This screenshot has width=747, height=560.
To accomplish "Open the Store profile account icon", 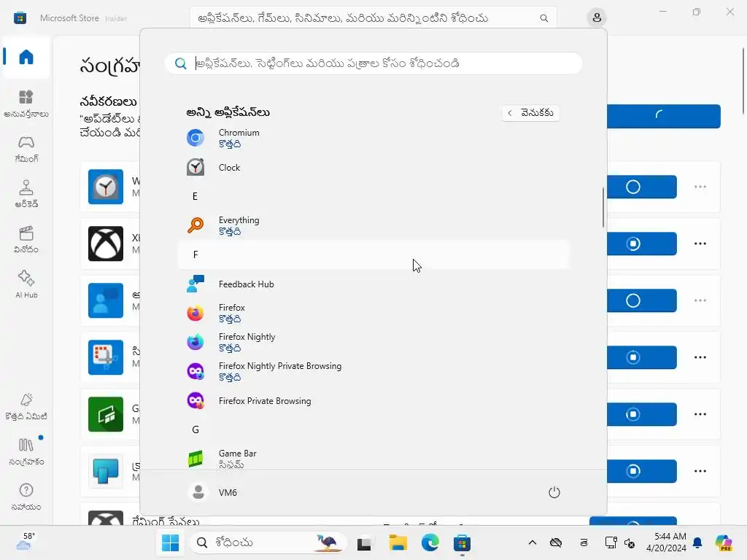I will (597, 18).
